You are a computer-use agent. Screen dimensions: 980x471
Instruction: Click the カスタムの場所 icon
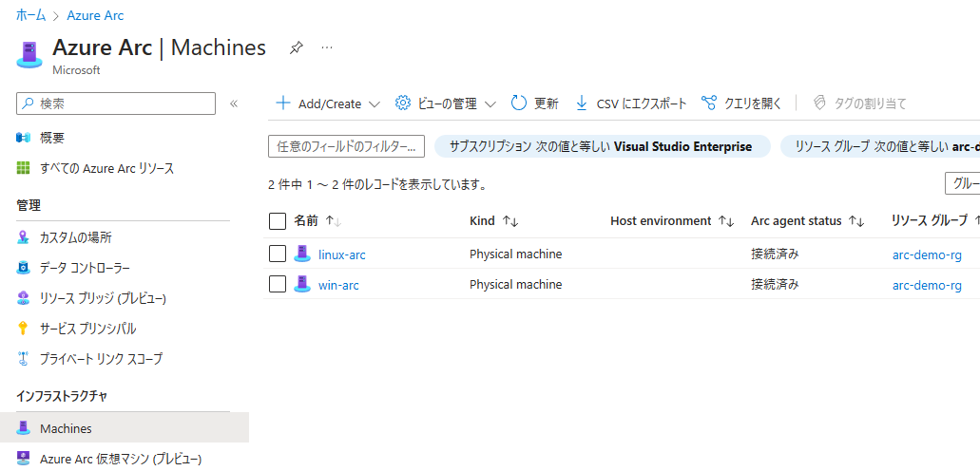23,237
